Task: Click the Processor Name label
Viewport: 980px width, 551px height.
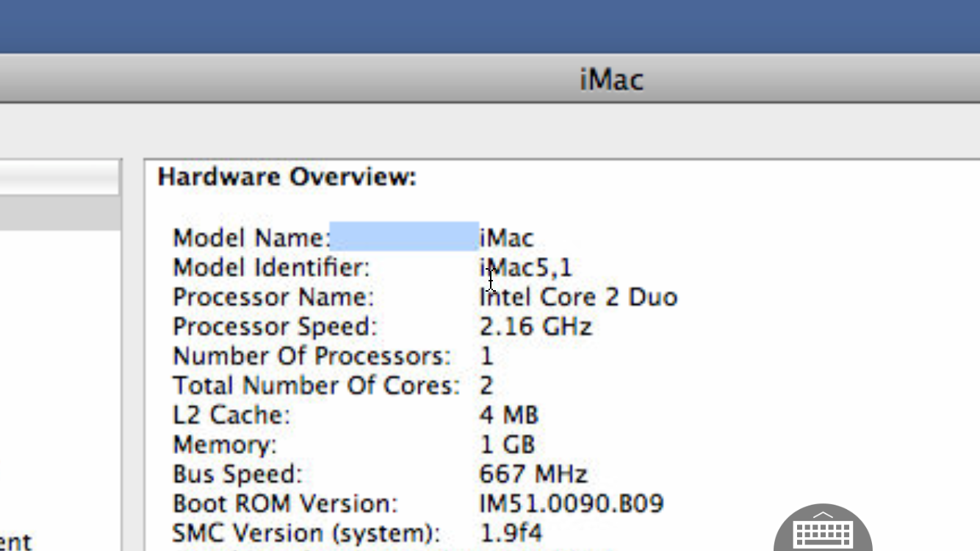Action: pos(273,297)
